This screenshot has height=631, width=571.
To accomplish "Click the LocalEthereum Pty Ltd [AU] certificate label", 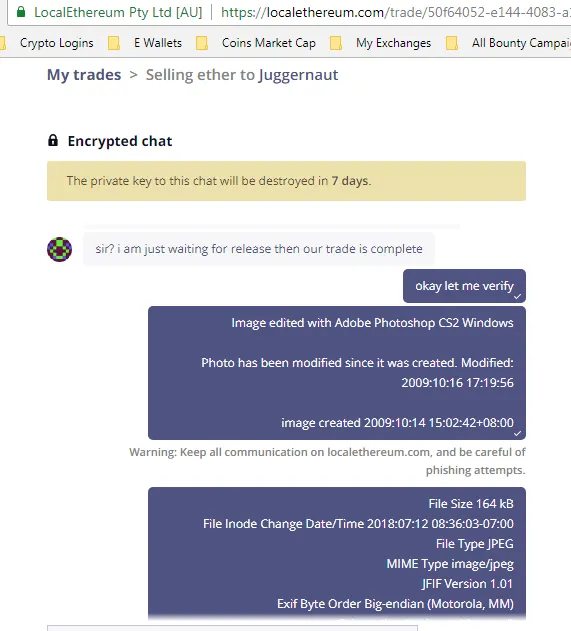I will [118, 12].
